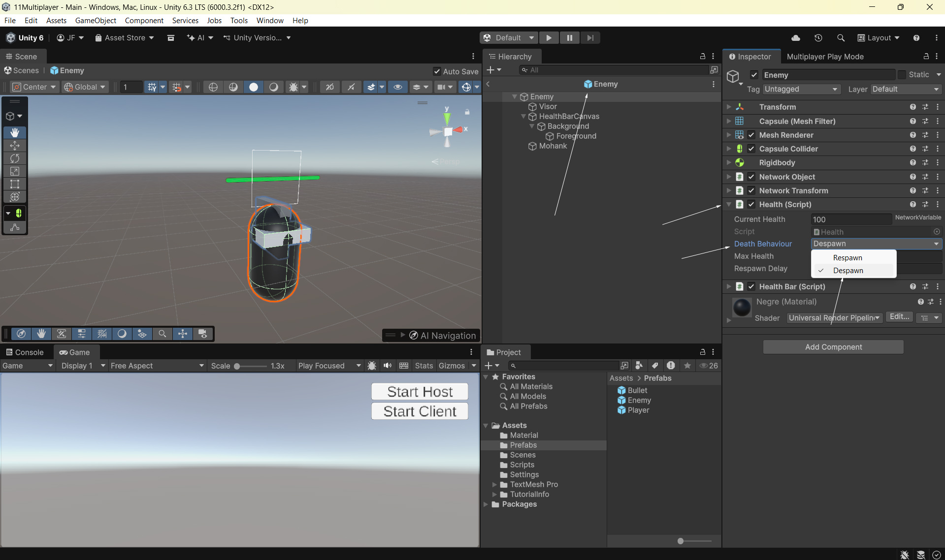Enable the Static checkbox for Enemy
This screenshot has height=560, width=945.
pyautogui.click(x=902, y=75)
